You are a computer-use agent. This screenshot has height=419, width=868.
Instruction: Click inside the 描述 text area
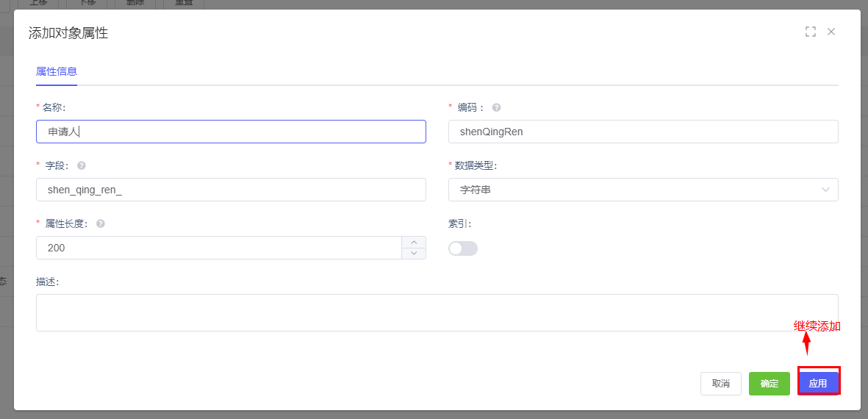click(437, 312)
